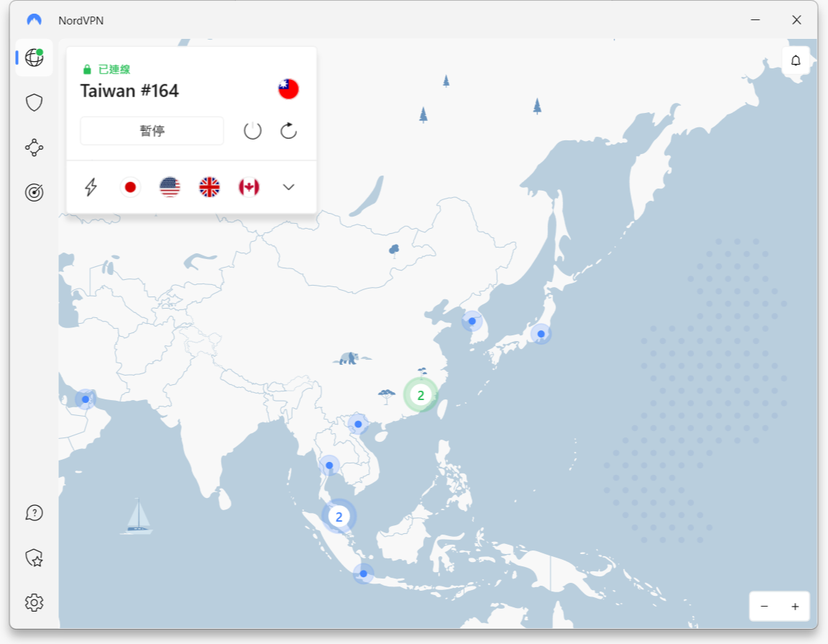This screenshot has width=828, height=644.
Task: Open the shield star icon in sidebar
Action: (34, 558)
